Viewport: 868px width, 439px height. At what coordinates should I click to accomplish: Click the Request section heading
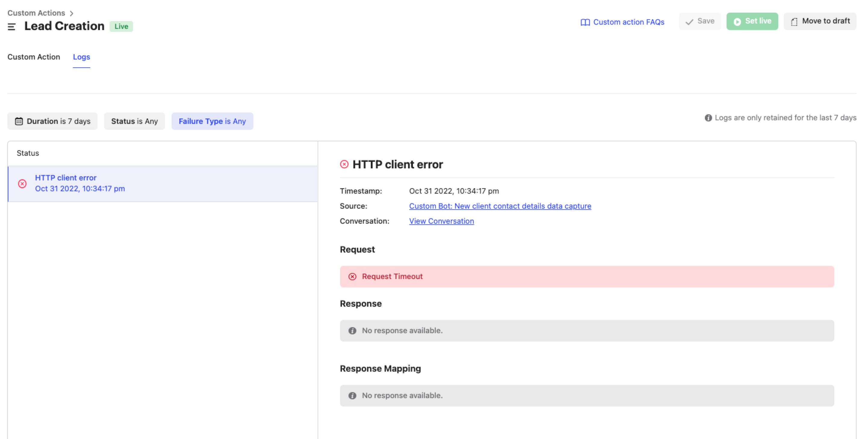(357, 250)
